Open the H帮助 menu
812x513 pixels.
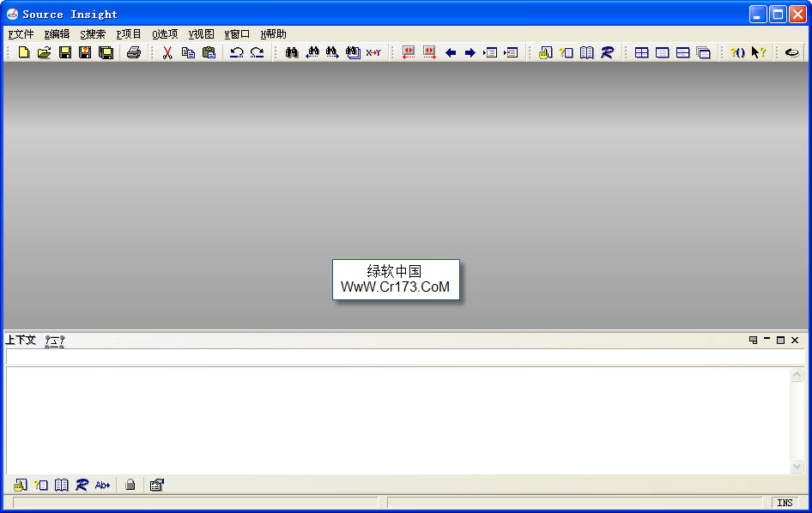(x=273, y=34)
